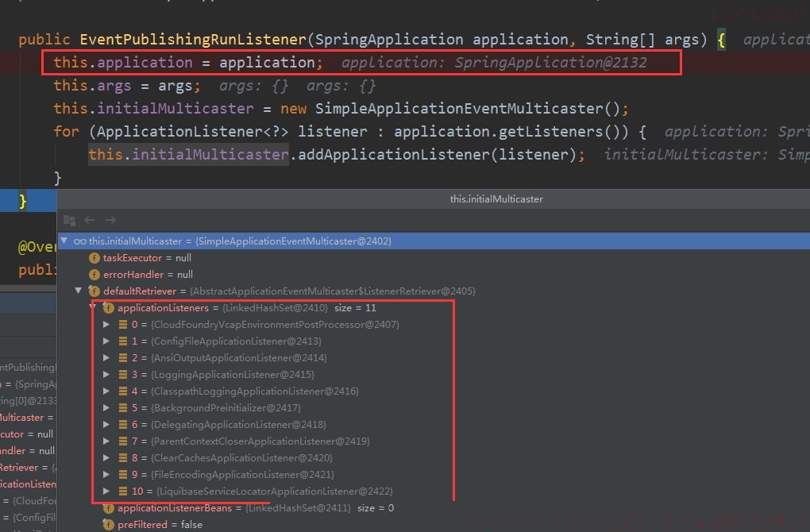This screenshot has height=532, width=810.
Task: Expand element 2 AnsiOutputApplicationListener
Action: (x=106, y=357)
